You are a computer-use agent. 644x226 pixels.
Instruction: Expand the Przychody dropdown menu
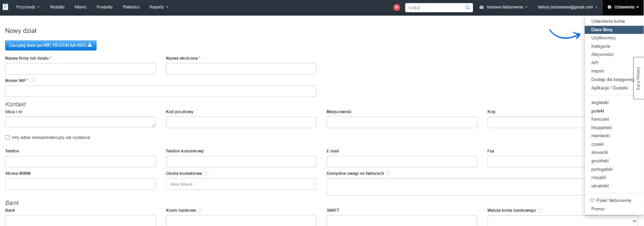(x=28, y=7)
